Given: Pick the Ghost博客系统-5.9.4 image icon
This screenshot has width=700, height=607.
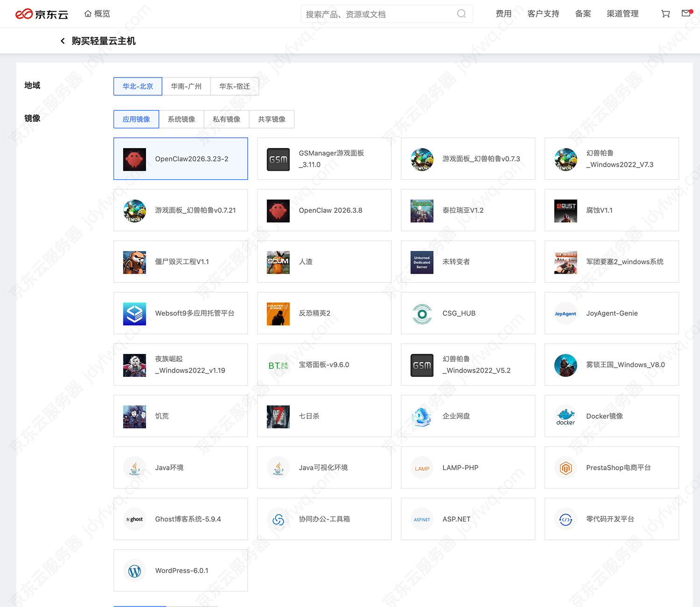Looking at the screenshot, I should click(x=134, y=519).
